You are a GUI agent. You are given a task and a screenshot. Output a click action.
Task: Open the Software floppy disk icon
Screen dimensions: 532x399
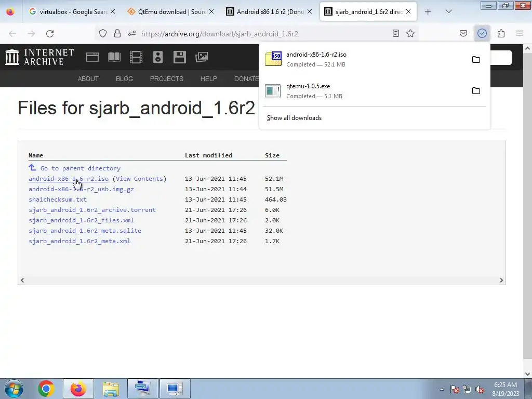[x=179, y=57]
